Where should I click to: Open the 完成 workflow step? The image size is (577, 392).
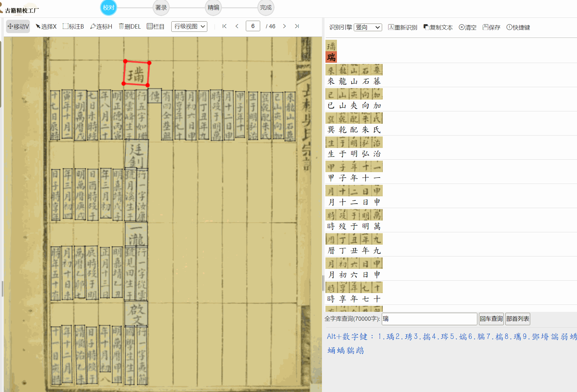click(x=266, y=8)
